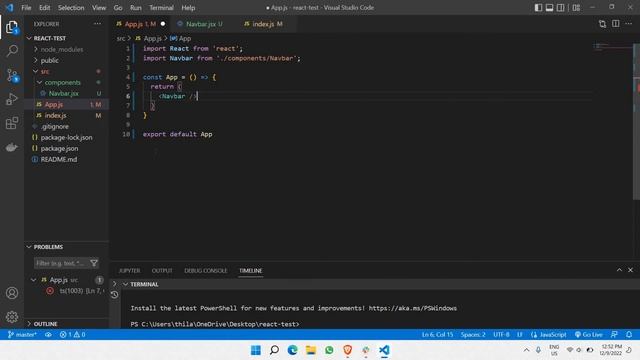
Task: Click master branch in status bar
Action: click(22, 334)
